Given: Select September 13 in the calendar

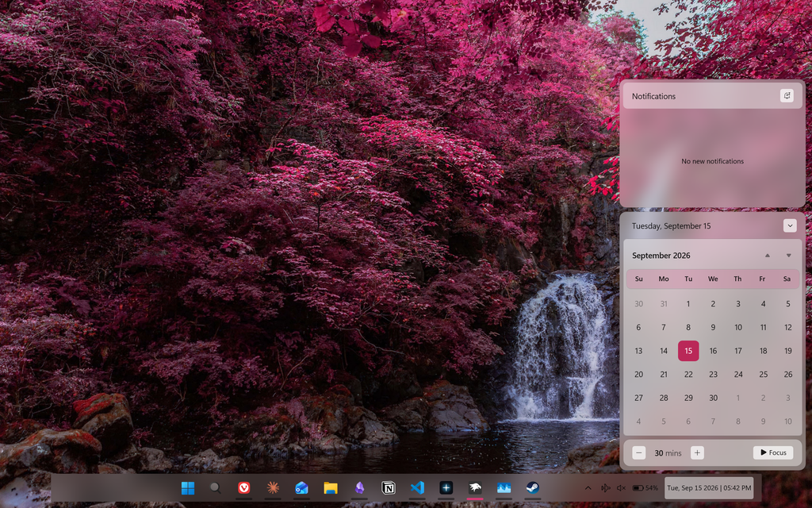Looking at the screenshot, I should click(638, 351).
